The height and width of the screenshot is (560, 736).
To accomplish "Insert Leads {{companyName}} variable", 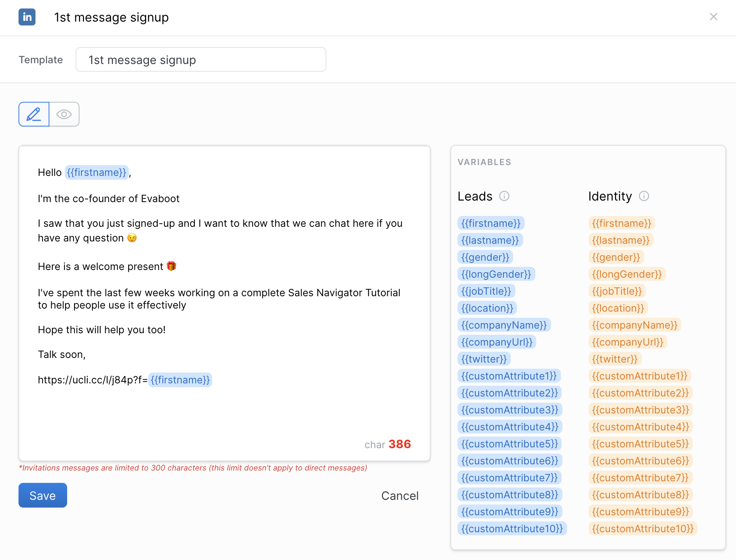I will (504, 325).
